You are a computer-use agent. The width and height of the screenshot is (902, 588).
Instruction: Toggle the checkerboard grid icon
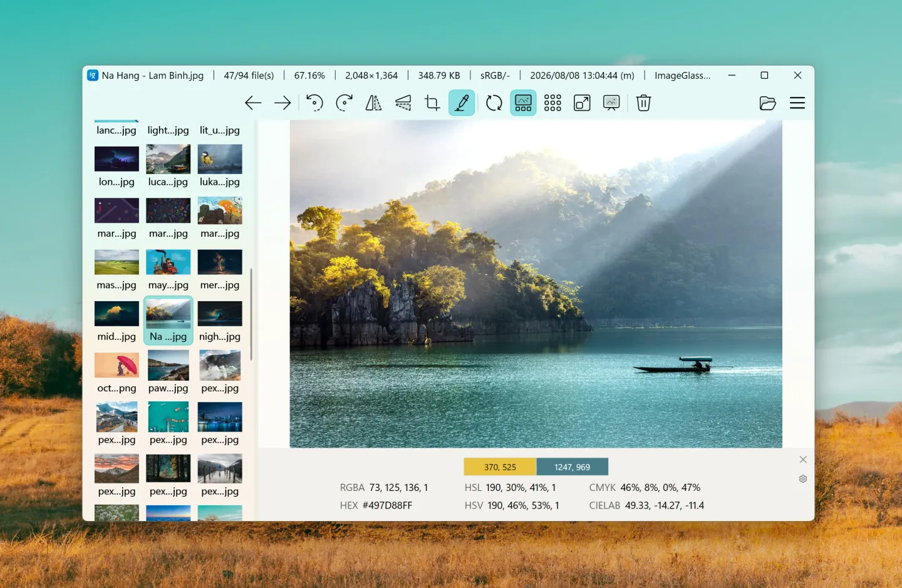(552, 103)
